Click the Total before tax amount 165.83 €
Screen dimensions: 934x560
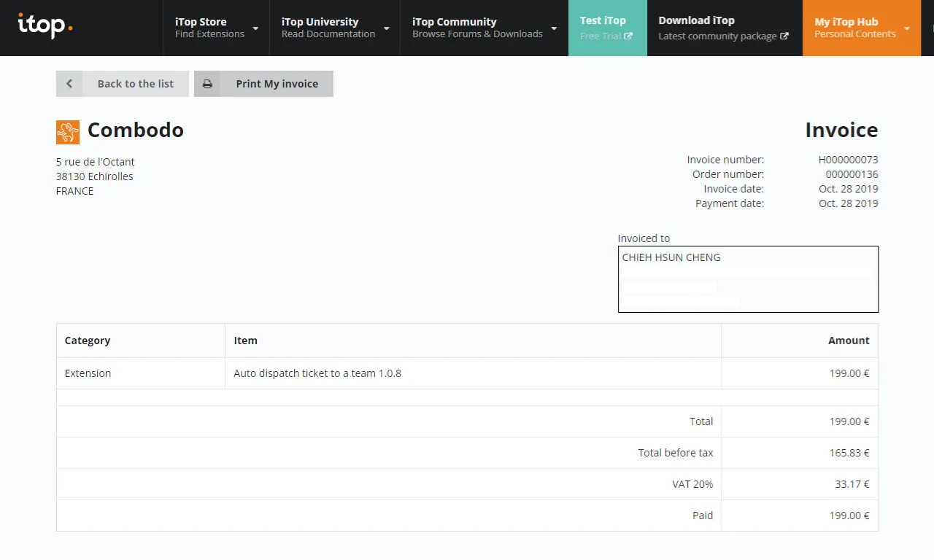tap(849, 453)
